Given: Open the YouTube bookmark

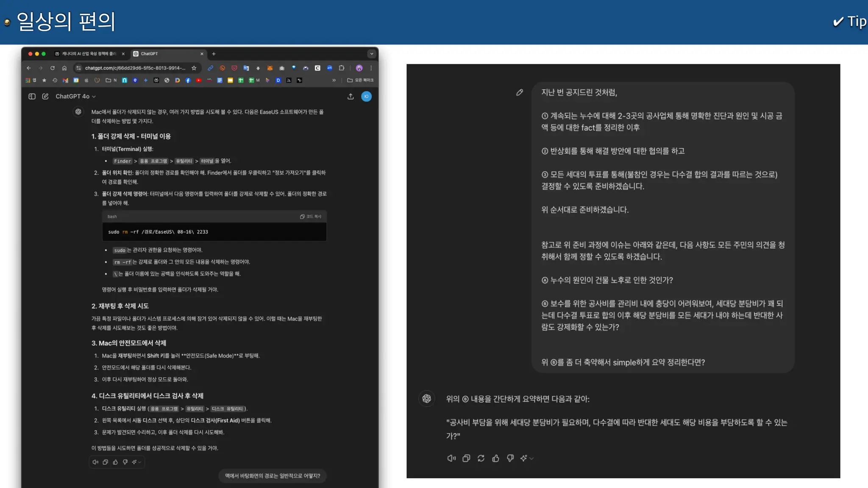Looking at the screenshot, I should tap(198, 80).
